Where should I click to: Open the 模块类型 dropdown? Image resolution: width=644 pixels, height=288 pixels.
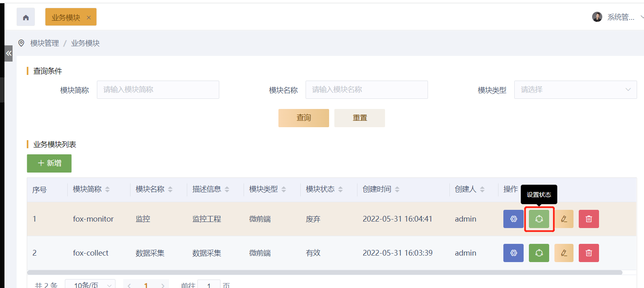(575, 90)
